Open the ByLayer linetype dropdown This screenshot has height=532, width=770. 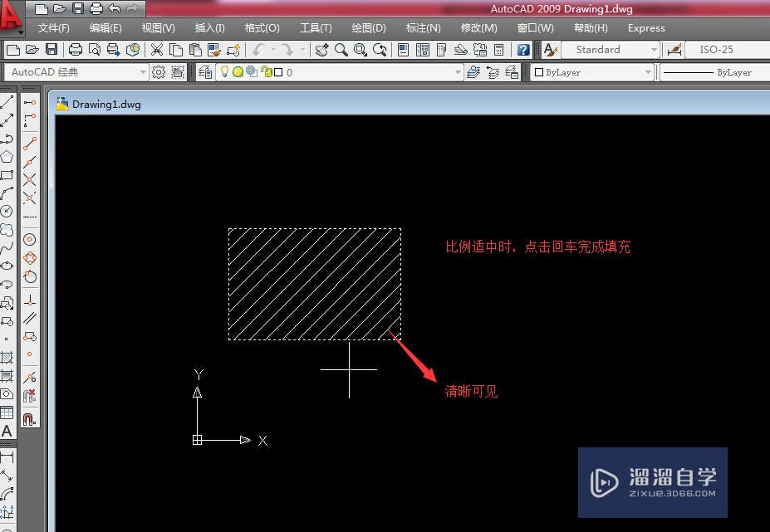coord(715,72)
